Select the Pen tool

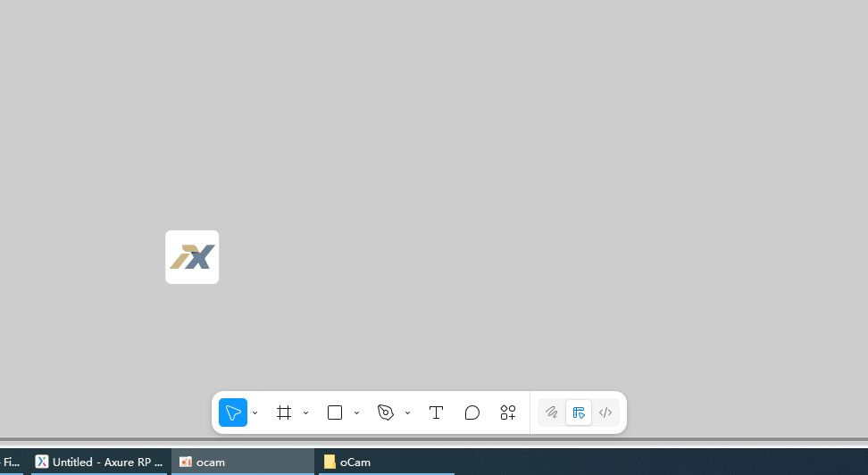(386, 412)
